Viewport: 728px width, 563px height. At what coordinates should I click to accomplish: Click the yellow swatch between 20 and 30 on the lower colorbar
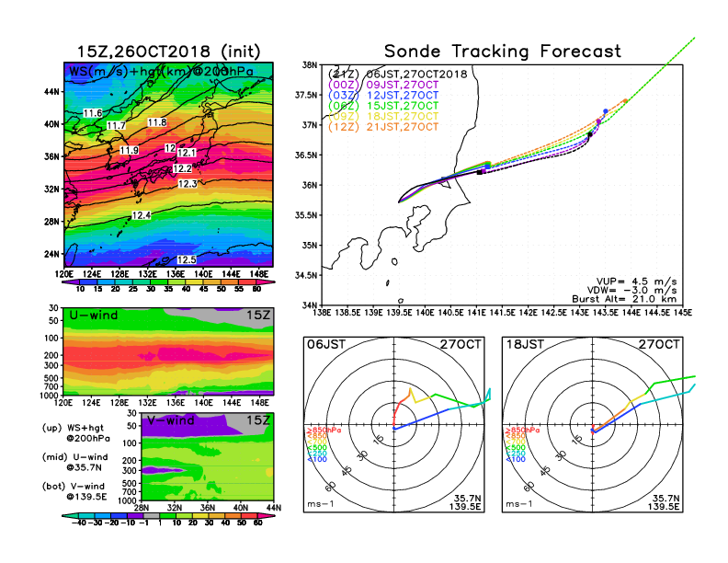200,516
